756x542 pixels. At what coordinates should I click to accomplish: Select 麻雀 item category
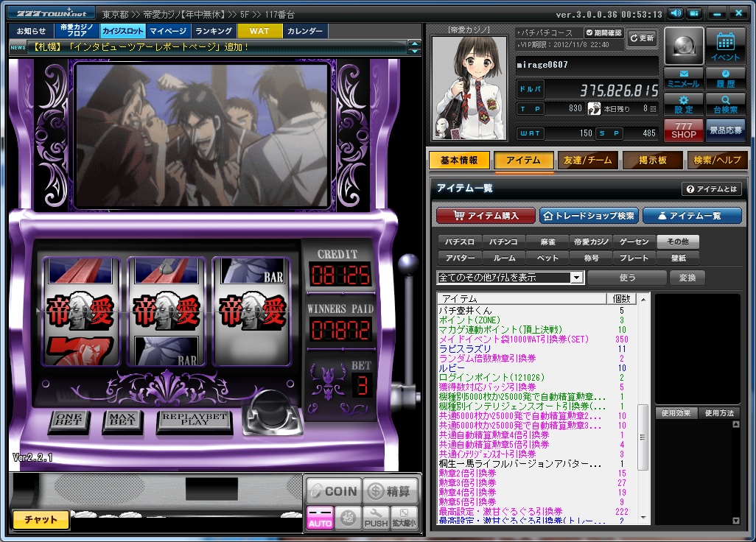click(547, 242)
